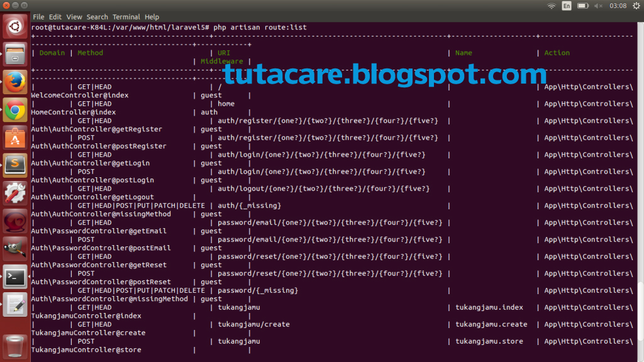Open the En keyboard layout menu
This screenshot has width=644, height=362.
tap(567, 5)
